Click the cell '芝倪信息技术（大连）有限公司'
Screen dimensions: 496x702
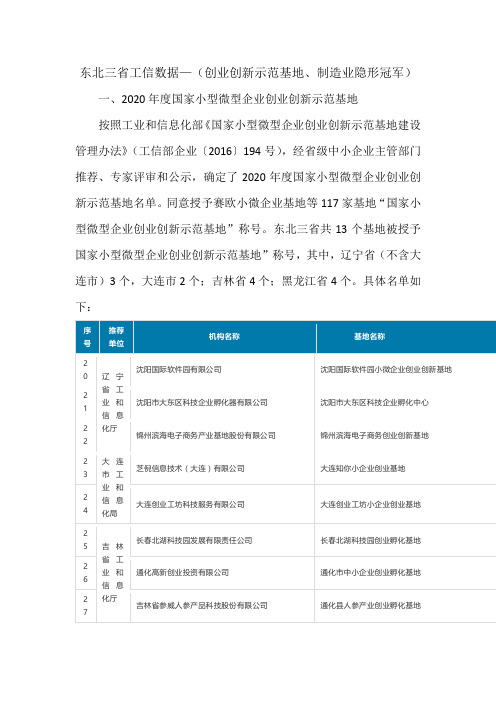(x=190, y=468)
